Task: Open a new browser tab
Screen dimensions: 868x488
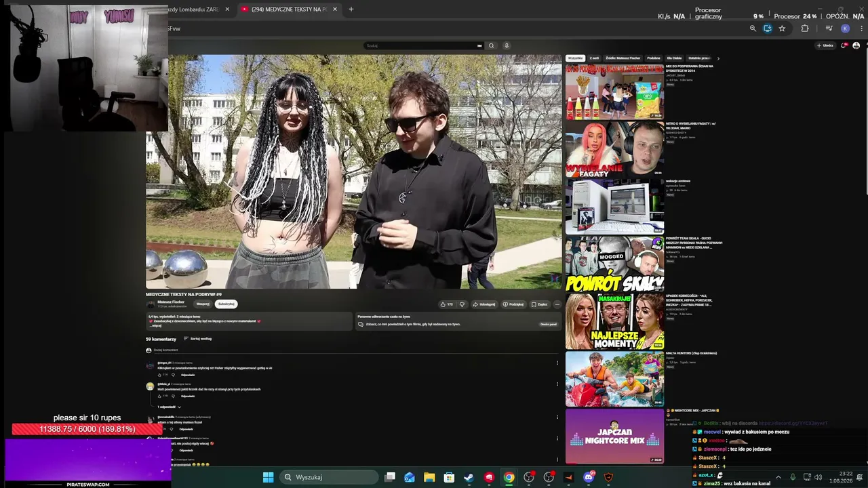Action: coord(351,9)
